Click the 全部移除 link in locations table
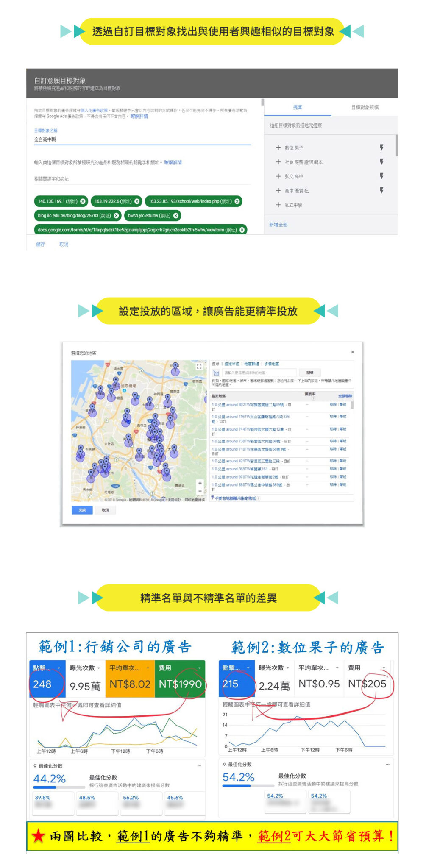Screen dimensions: 426x868 coord(345,396)
